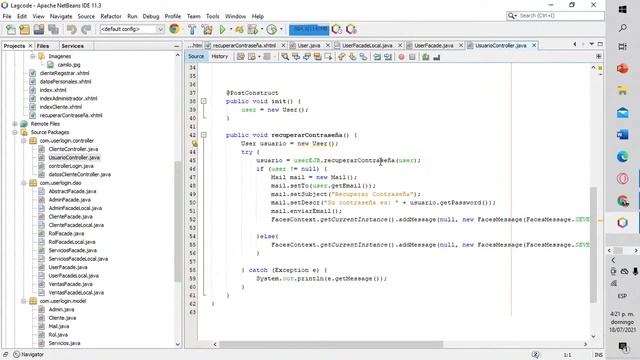Viewport: 640px width, 360px height.
Task: Close the UsuarioController.java tab
Action: click(534, 45)
